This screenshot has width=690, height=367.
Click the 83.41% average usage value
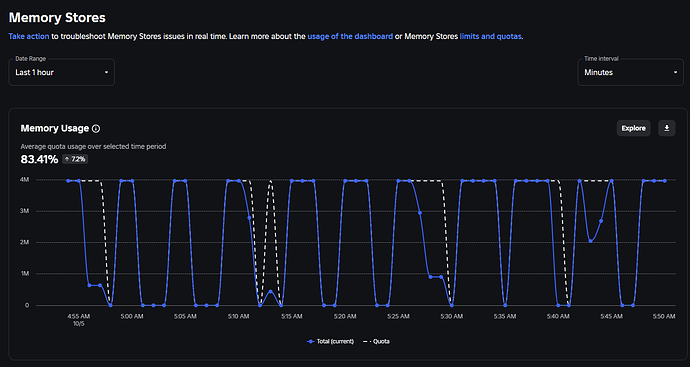pos(39,159)
